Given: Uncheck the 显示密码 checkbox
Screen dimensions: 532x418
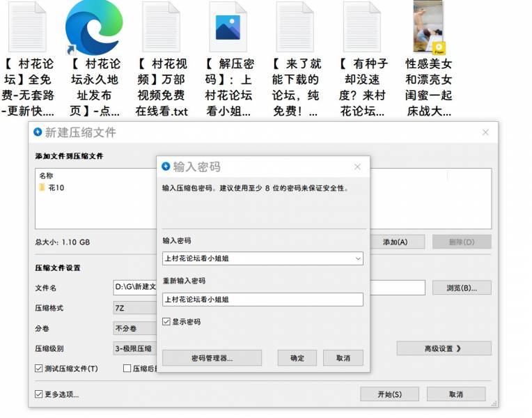Looking at the screenshot, I should pyautogui.click(x=166, y=322).
